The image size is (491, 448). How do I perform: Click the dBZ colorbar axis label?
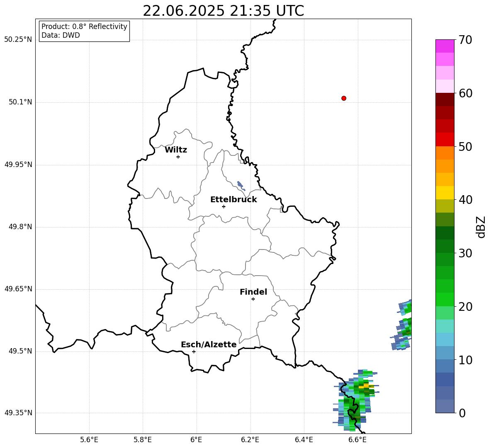[x=480, y=227]
